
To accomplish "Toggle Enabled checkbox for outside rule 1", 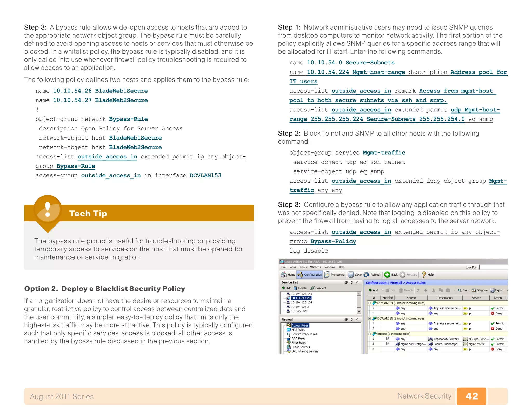I will click(388, 339).
